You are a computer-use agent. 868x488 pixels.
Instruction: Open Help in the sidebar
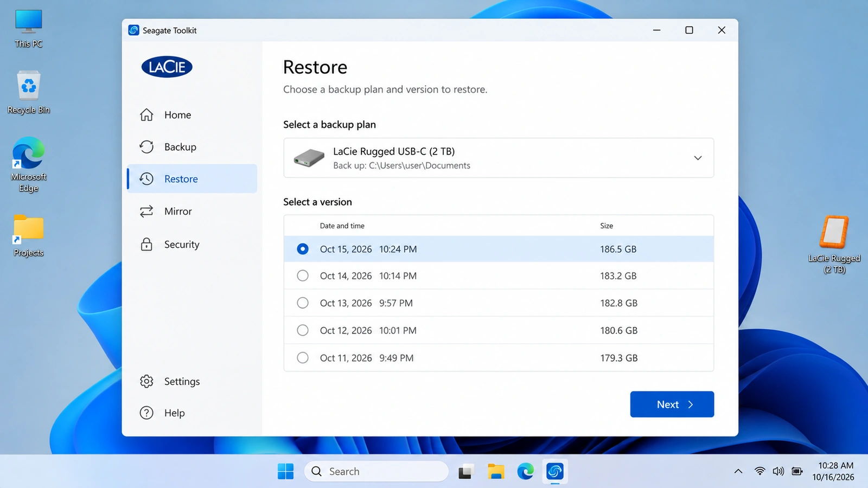coord(192,413)
